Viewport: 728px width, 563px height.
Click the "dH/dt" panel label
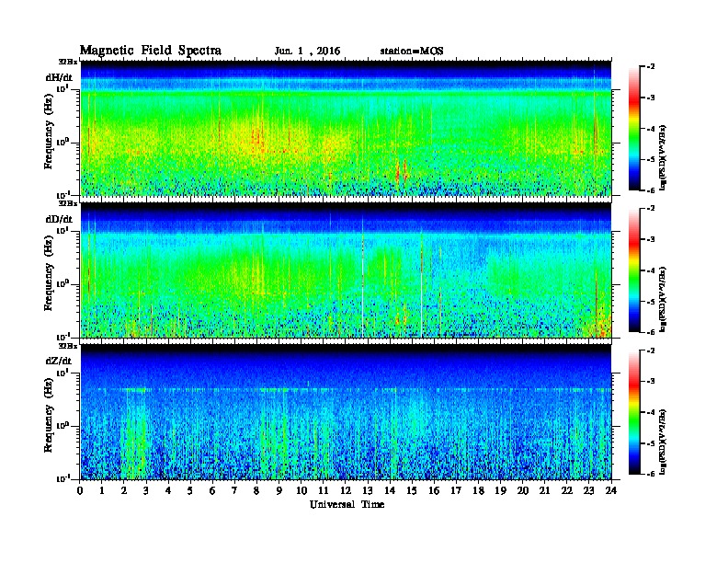tap(59, 77)
